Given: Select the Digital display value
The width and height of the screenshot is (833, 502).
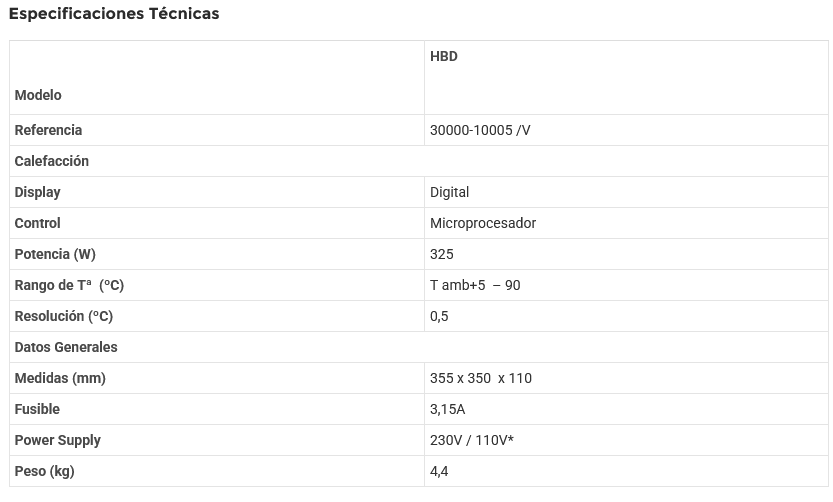Looking at the screenshot, I should [x=449, y=192].
